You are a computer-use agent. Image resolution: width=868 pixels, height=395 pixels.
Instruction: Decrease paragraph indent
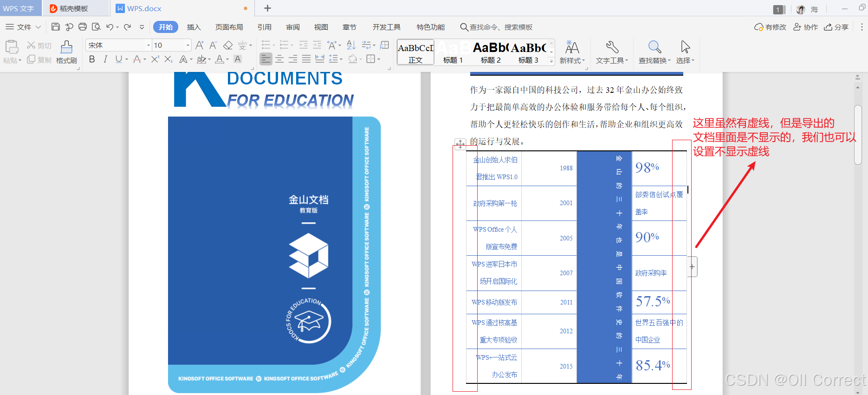(304, 45)
